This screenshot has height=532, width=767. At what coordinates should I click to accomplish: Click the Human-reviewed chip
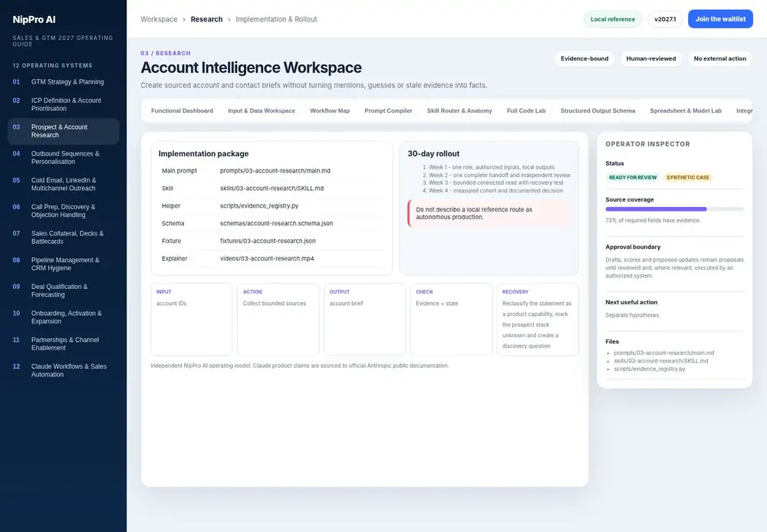651,59
